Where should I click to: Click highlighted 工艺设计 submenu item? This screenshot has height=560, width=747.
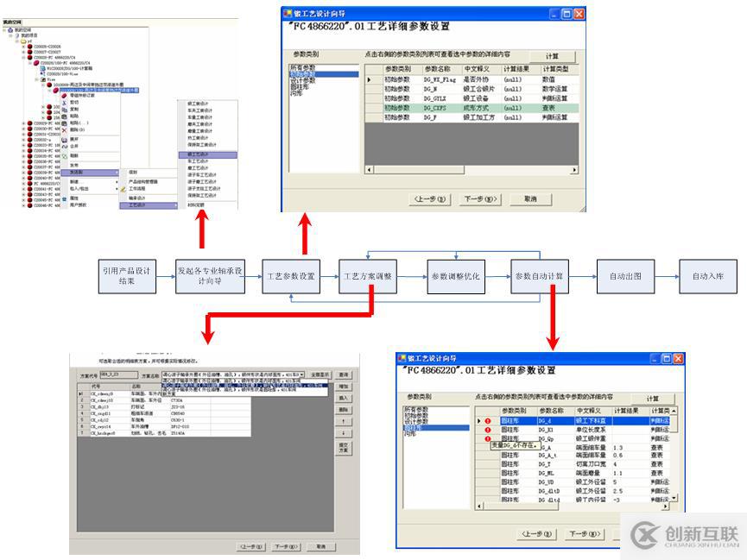pos(149,205)
